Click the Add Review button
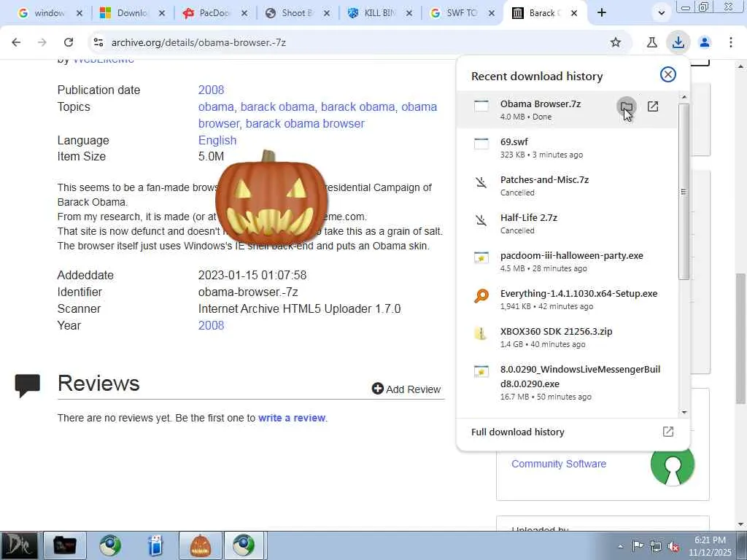The width and height of the screenshot is (747, 560). tap(406, 389)
